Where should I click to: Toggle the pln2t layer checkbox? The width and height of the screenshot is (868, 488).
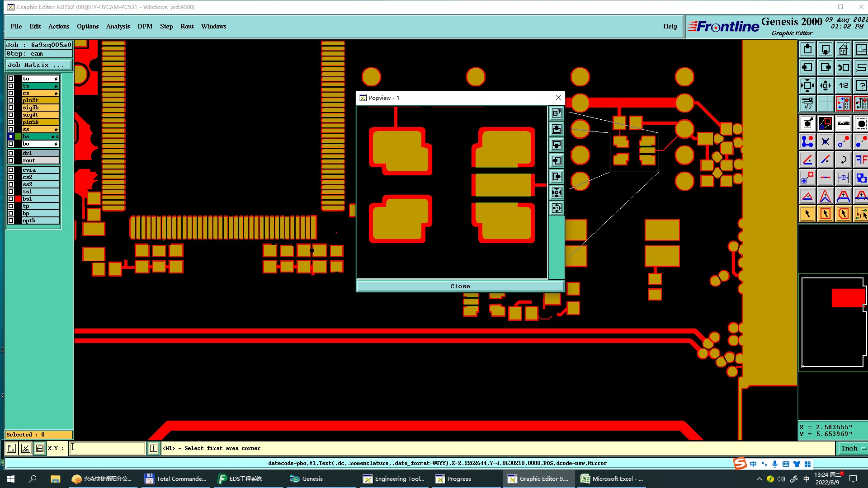[11, 100]
